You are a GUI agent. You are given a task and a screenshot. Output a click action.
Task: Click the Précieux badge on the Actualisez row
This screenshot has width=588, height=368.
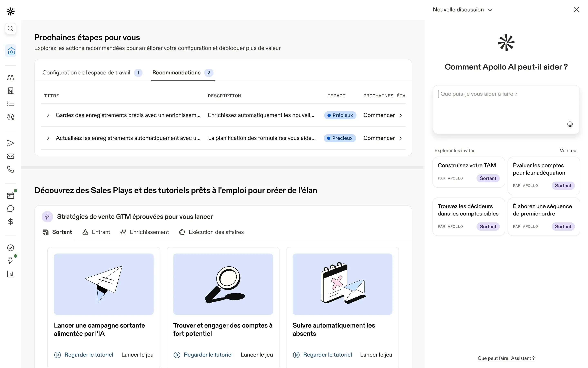[x=340, y=138]
